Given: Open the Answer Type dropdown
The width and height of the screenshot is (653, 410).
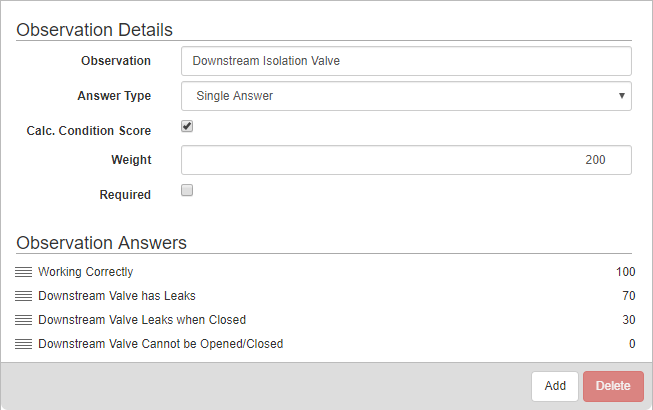Looking at the screenshot, I should [x=406, y=96].
